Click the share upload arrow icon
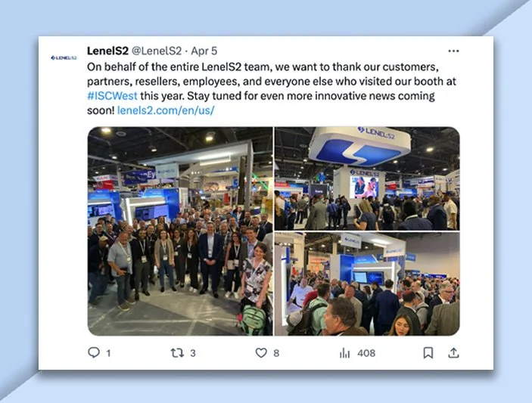This screenshot has width=532, height=403. [453, 353]
